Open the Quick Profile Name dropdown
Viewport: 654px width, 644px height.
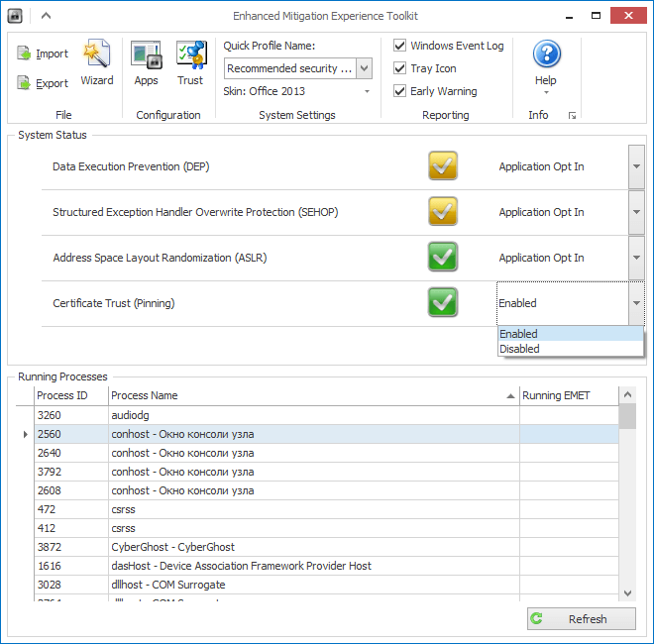point(364,68)
